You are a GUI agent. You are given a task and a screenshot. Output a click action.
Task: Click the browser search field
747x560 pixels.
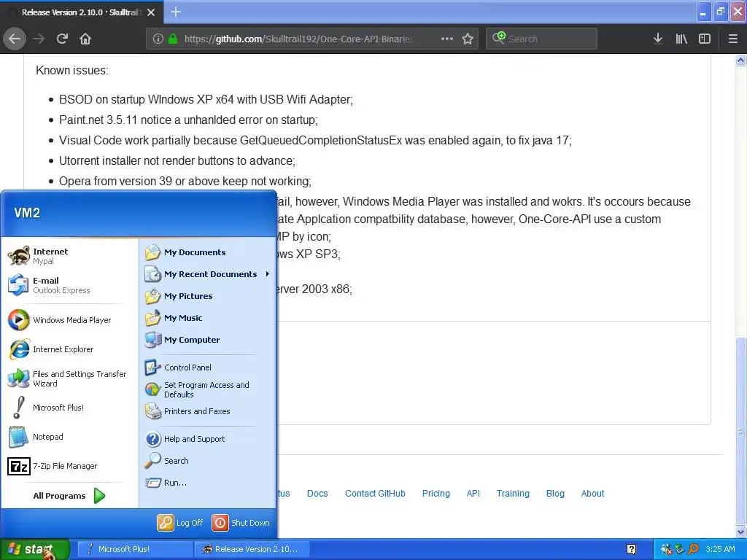tap(541, 39)
